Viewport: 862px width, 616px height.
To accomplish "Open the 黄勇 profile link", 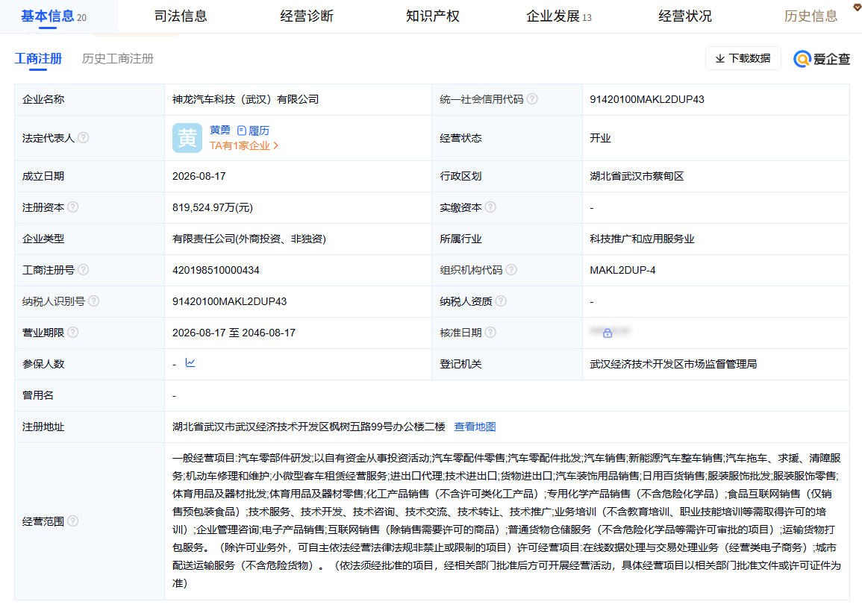I will [220, 131].
